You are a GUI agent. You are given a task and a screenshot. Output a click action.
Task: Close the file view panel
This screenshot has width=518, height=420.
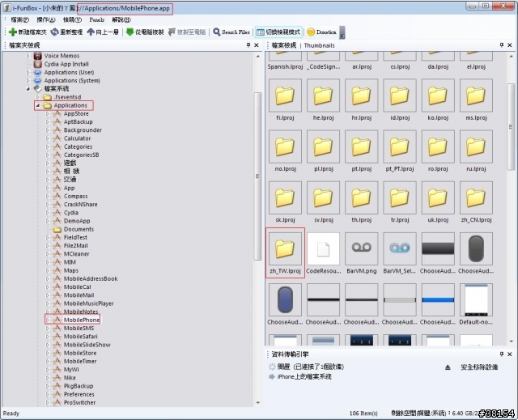point(510,45)
